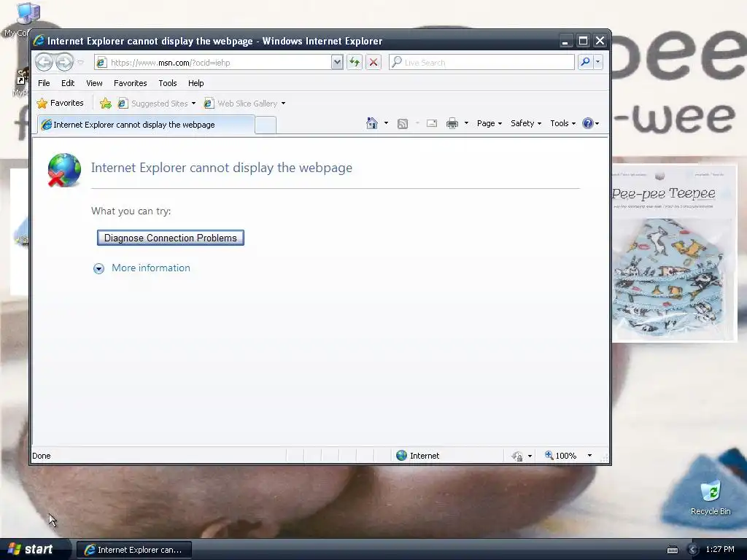
Task: Select the Recycle Bin desktop icon
Action: [711, 497]
